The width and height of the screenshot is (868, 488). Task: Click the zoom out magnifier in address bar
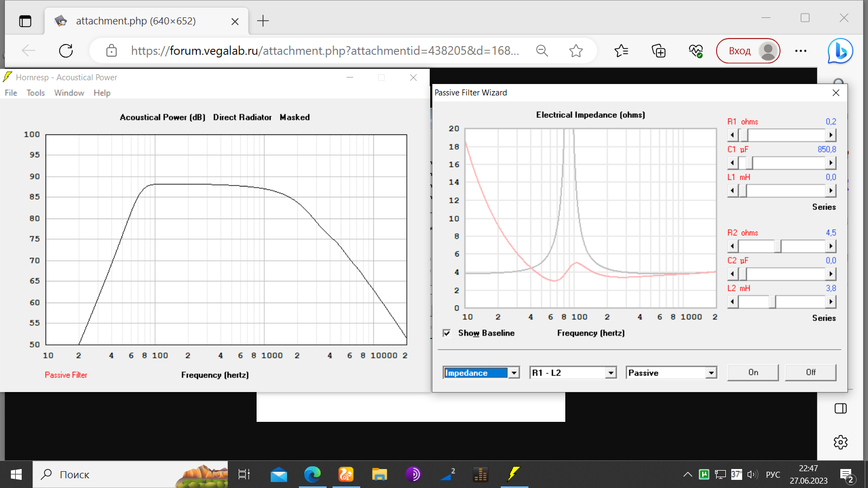point(542,51)
